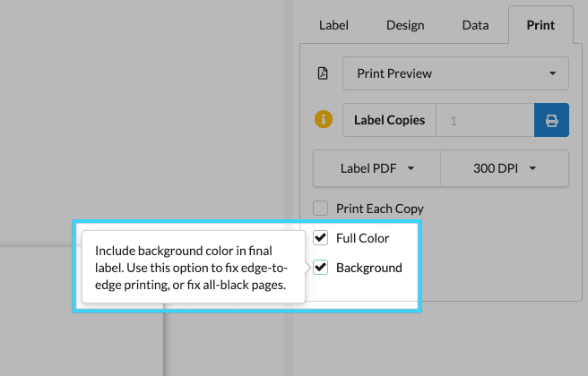
Task: Switch to the Design tab
Action: [405, 25]
